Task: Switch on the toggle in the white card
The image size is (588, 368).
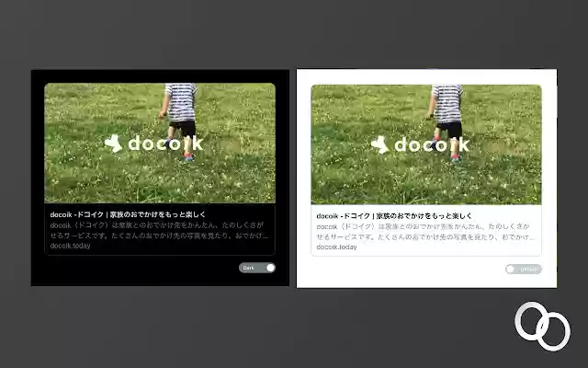Action: point(524,270)
